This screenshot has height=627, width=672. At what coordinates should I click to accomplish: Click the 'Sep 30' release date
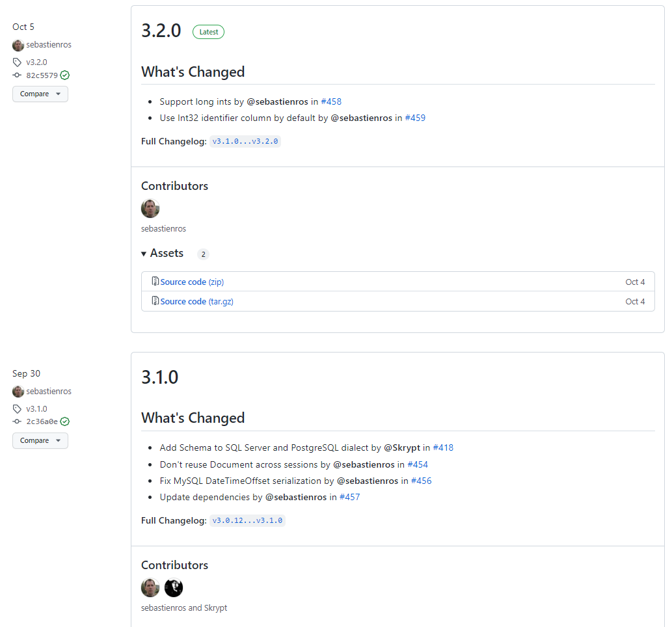point(26,374)
